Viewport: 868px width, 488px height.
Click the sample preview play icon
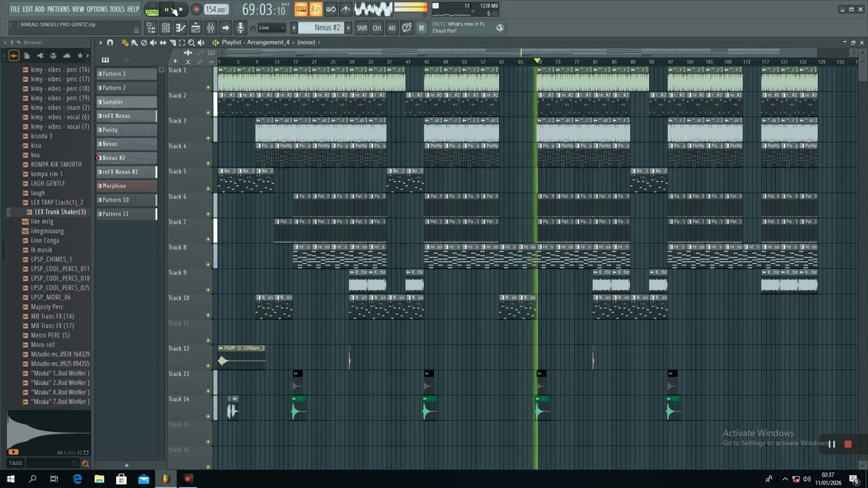point(13,452)
